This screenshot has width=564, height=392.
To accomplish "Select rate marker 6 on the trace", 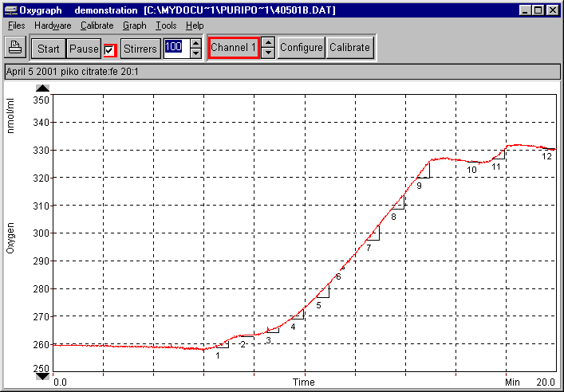I will click(338, 276).
